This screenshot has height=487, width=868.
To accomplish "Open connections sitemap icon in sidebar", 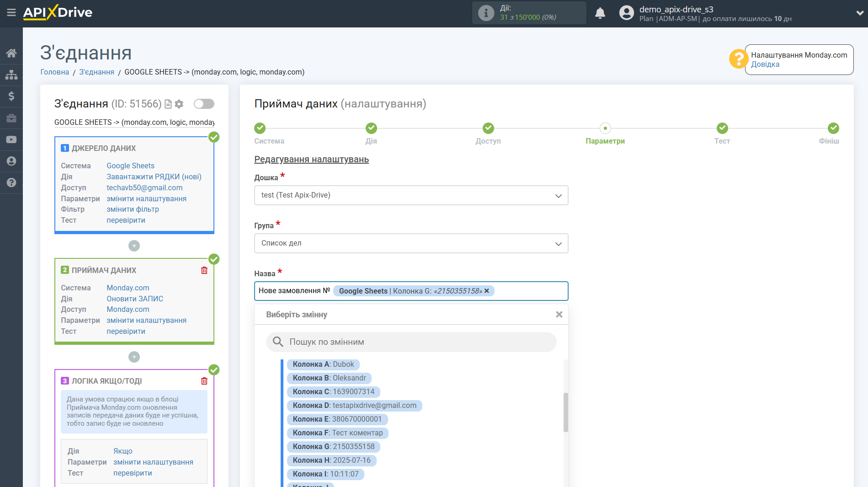I will tap(11, 75).
